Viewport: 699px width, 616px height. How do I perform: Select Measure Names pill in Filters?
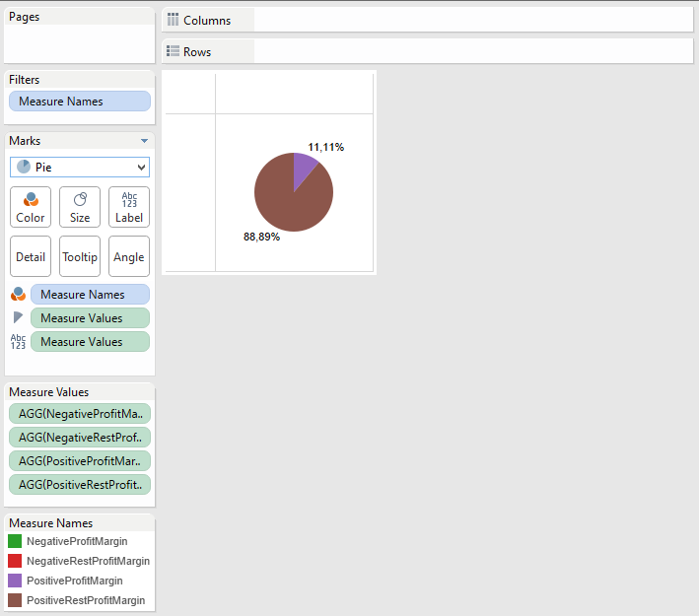tap(80, 102)
